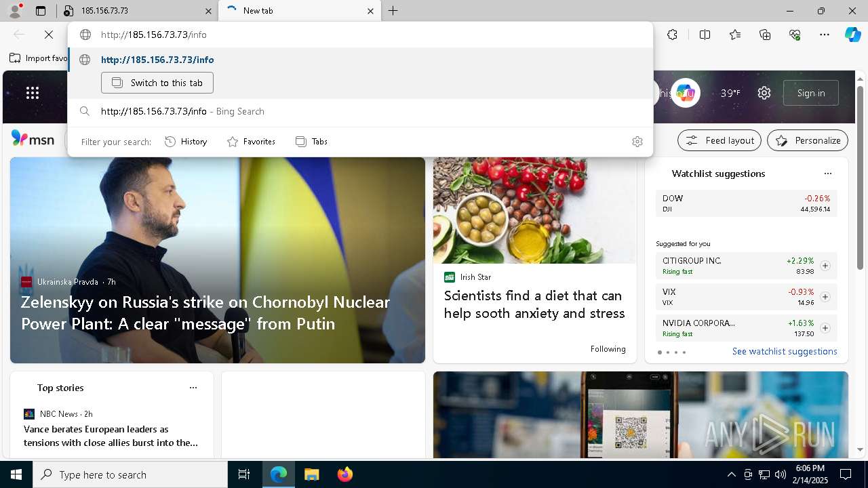
Task: Open the network icon in tray
Action: click(764, 474)
